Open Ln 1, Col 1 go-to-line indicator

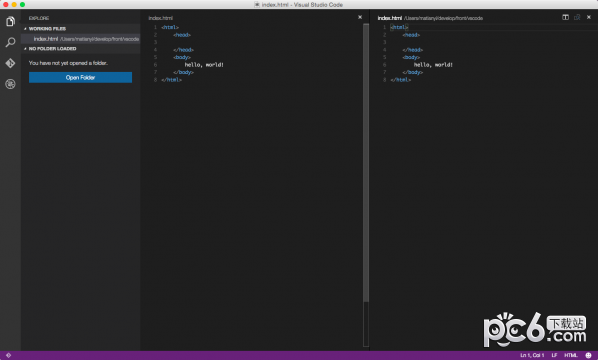click(x=532, y=355)
